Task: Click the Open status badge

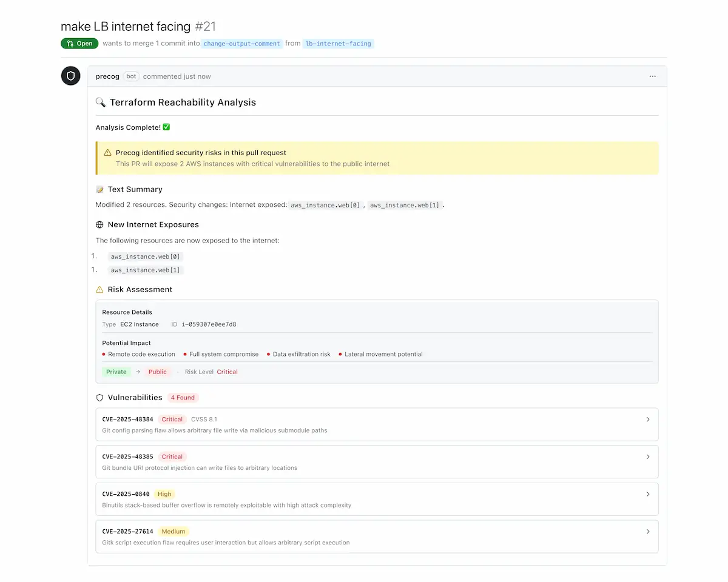Action: pos(79,43)
